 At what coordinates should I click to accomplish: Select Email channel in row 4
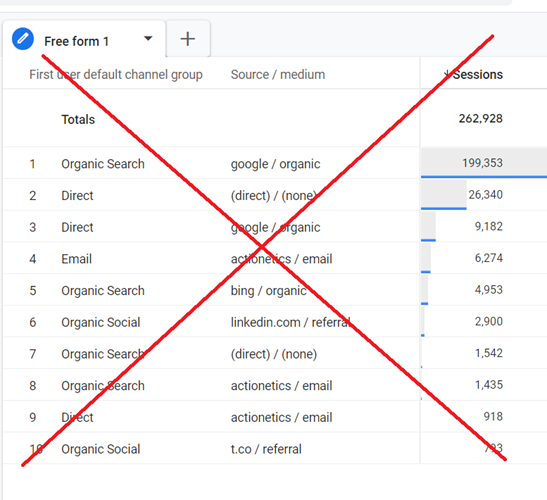[76, 259]
